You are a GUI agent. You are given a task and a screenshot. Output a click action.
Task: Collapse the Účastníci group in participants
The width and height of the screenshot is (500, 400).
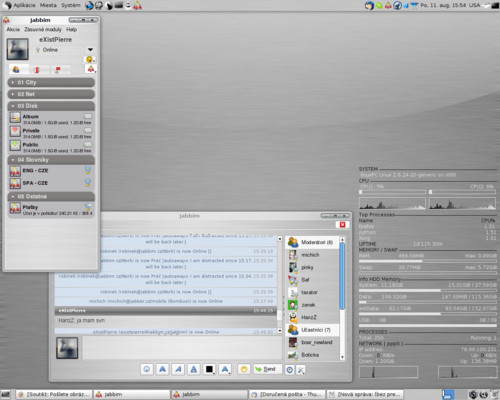312,330
